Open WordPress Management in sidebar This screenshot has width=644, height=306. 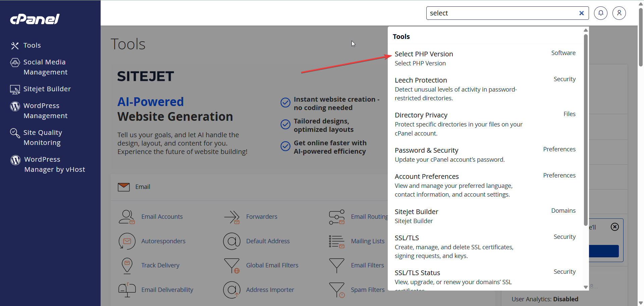(45, 111)
